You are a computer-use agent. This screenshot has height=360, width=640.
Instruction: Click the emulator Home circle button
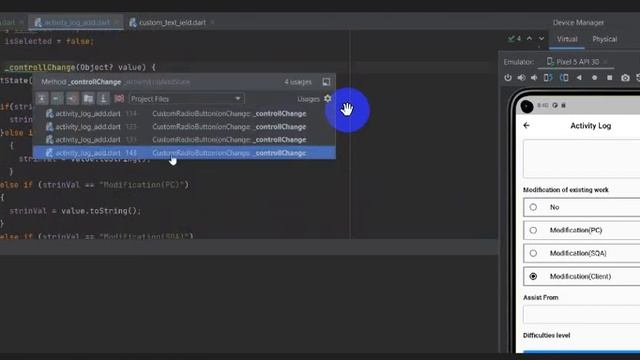tap(594, 78)
